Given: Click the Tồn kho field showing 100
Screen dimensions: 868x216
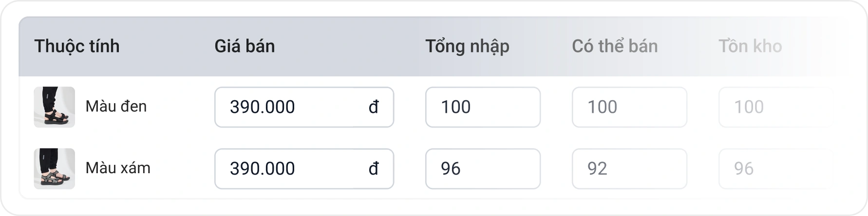Looking at the screenshot, I should 776,107.
